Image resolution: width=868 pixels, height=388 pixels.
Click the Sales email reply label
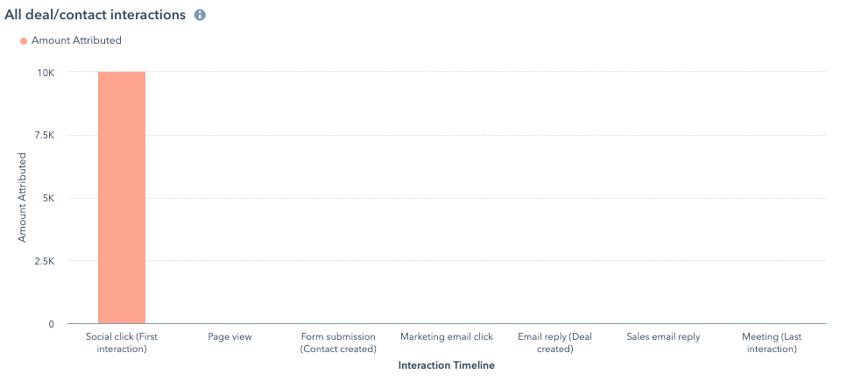(x=663, y=336)
